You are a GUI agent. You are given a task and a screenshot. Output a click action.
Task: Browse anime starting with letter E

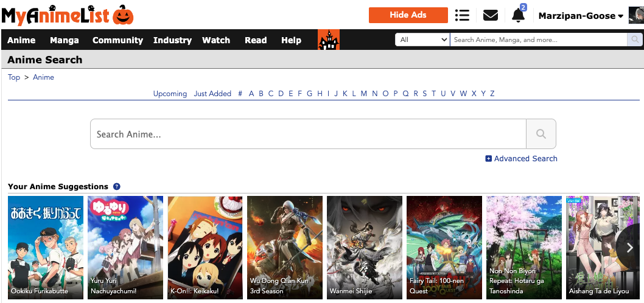291,94
